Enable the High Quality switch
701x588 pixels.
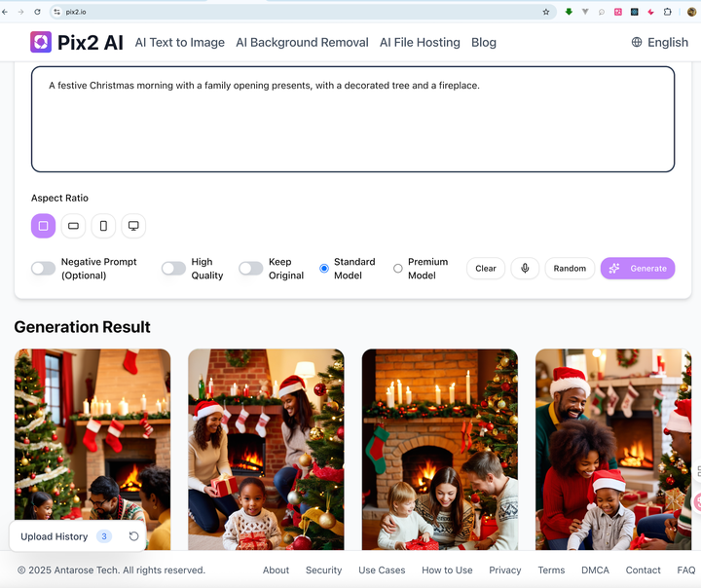(x=173, y=269)
